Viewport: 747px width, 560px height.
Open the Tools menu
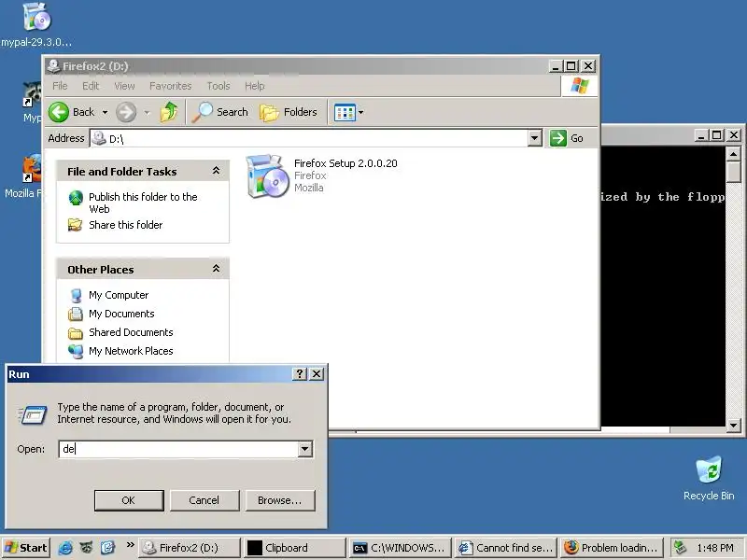[x=218, y=86]
